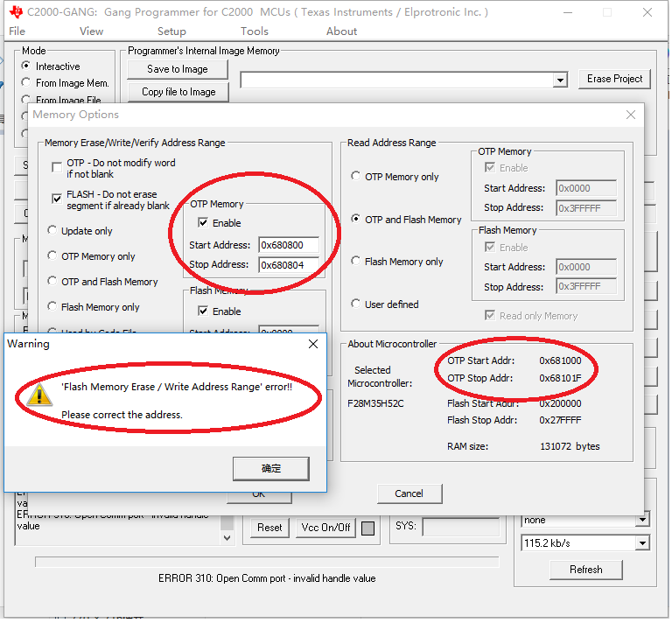Toggle OTP - Do not modify word checkbox
This screenshot has height=623, width=672.
(57, 167)
